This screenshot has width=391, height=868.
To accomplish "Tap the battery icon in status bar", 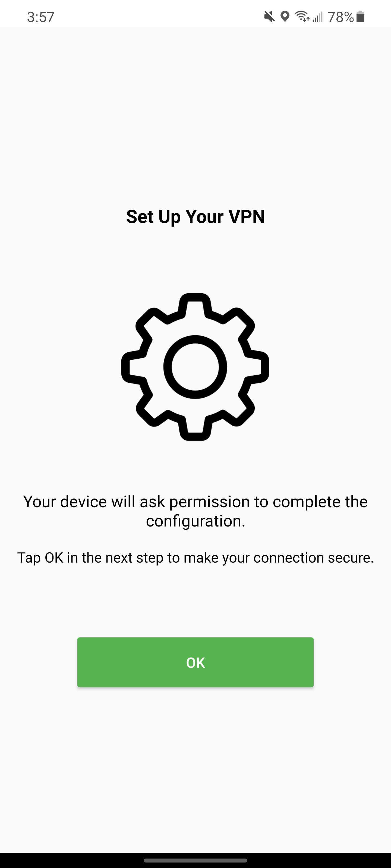I will point(360,16).
